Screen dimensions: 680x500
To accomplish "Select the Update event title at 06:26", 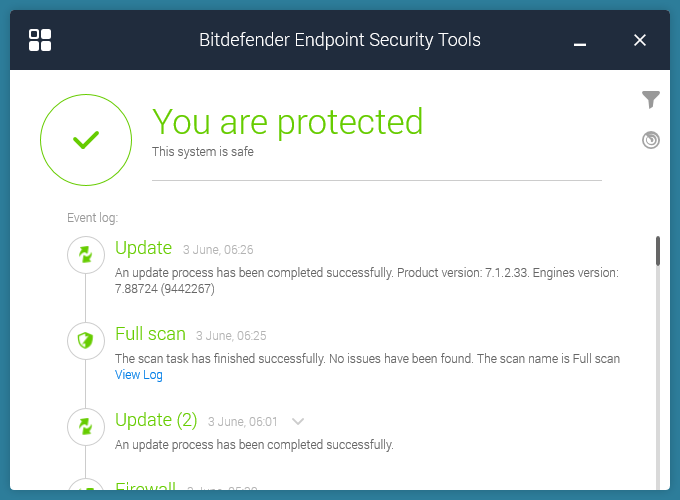I will tap(143, 248).
